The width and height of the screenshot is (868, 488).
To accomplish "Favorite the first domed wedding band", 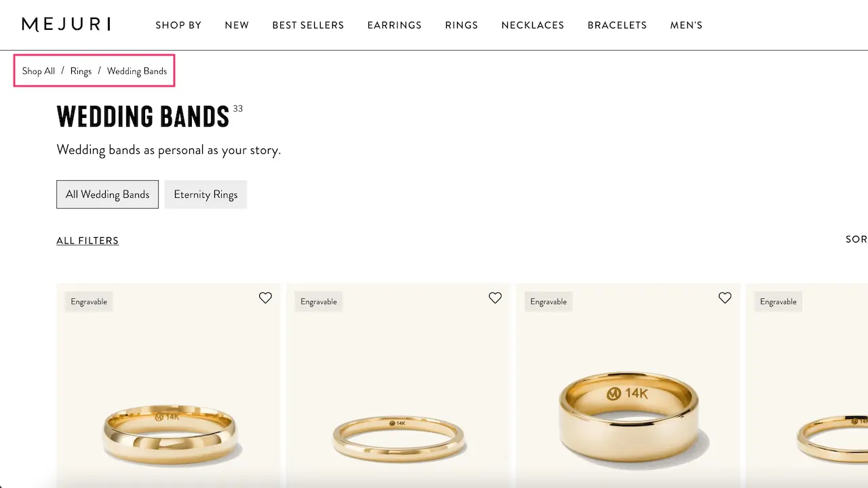I will tap(265, 298).
